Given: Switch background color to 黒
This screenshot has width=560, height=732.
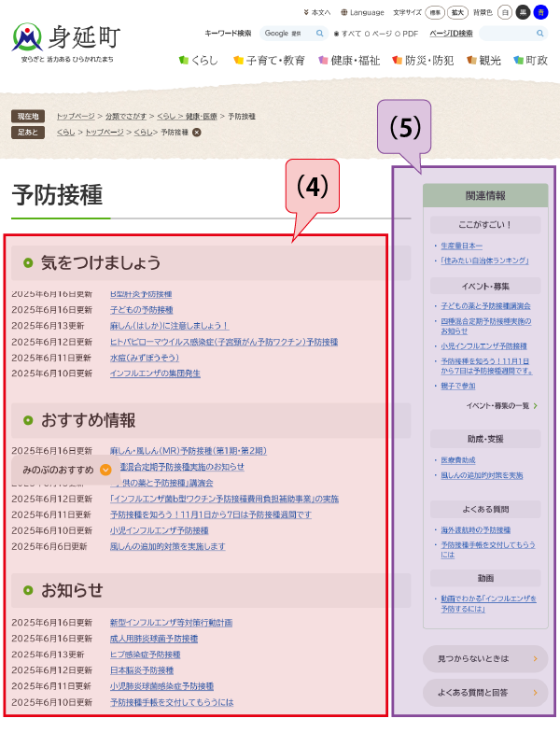Looking at the screenshot, I should point(523,13).
